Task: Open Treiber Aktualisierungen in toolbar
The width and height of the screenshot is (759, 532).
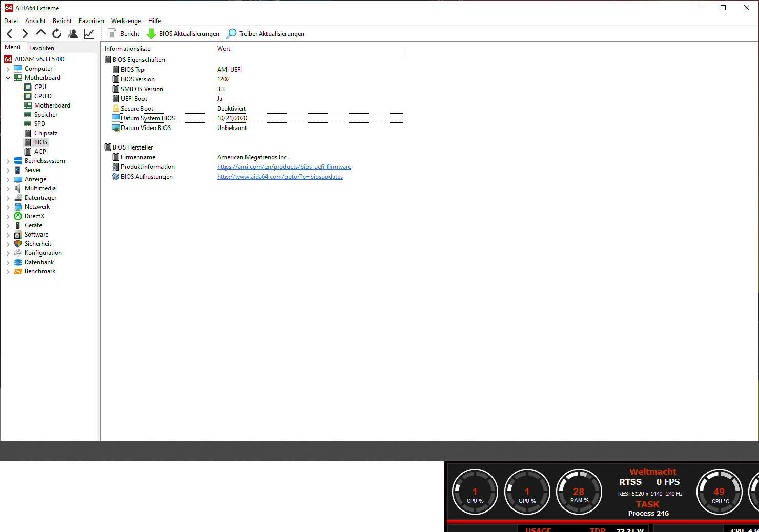Action: tap(265, 34)
